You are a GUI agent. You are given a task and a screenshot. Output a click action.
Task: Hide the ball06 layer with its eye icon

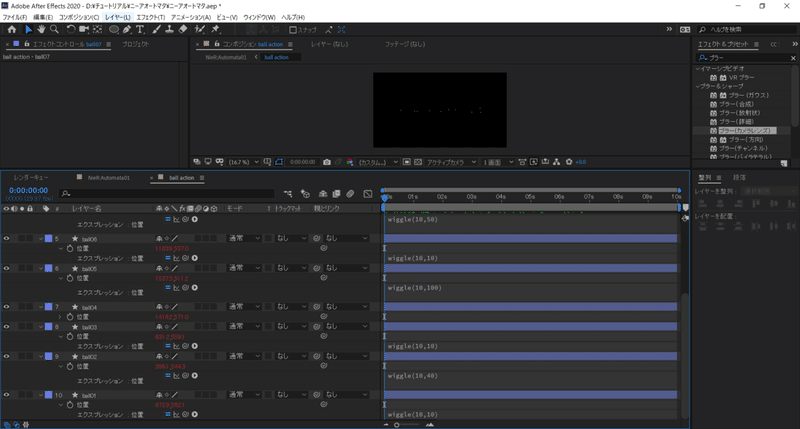[x=7, y=238]
